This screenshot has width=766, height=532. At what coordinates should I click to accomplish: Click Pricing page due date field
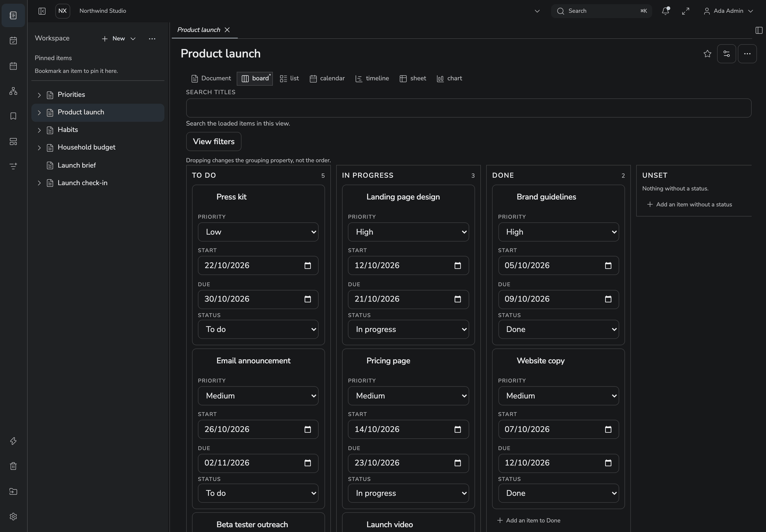pos(408,463)
